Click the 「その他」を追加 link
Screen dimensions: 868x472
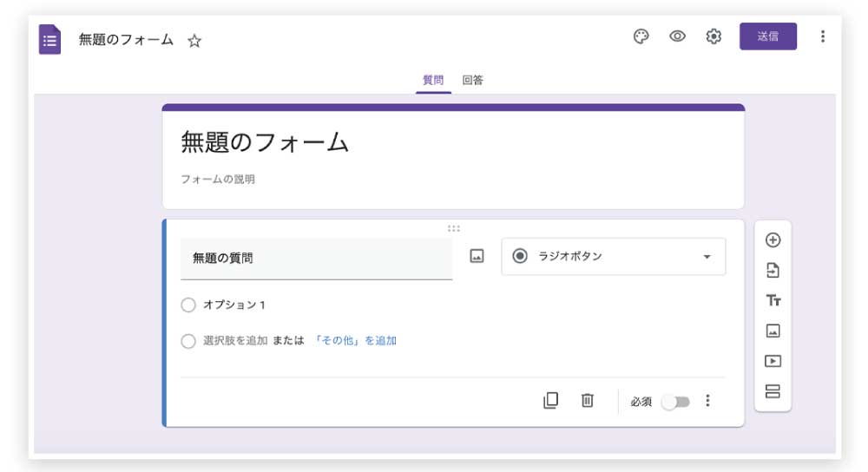355,341
